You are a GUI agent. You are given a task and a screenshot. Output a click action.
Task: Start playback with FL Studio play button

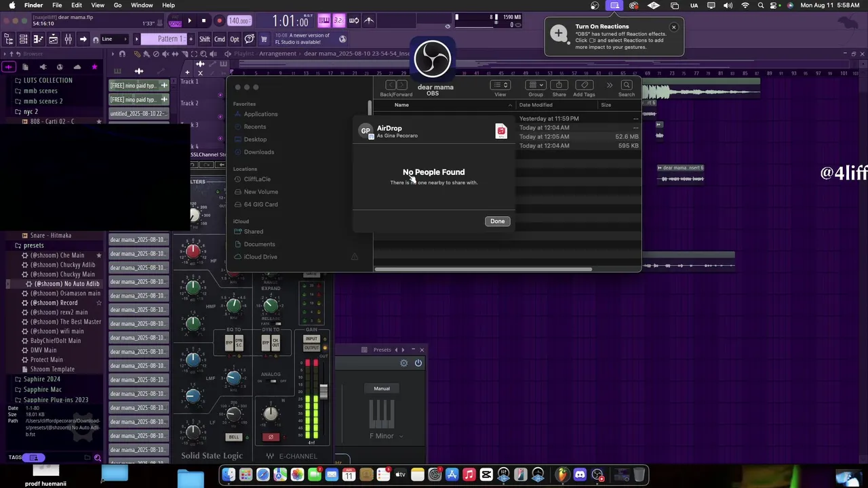[189, 21]
